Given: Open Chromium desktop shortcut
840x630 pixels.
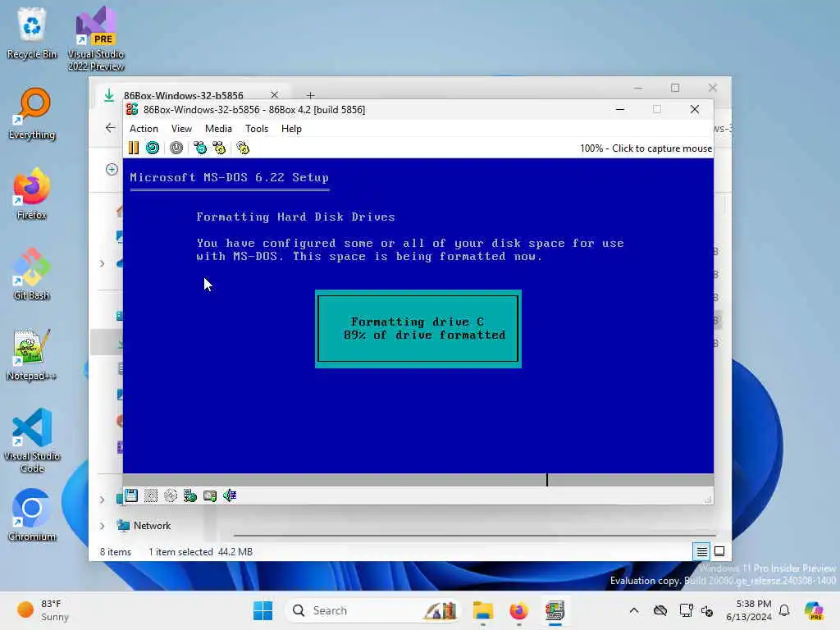Looking at the screenshot, I should (32, 515).
